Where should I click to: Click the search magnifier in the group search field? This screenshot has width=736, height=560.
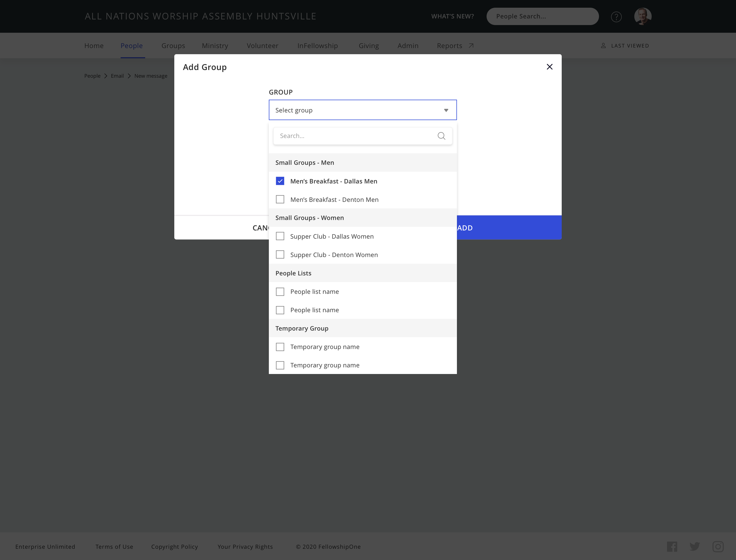tap(441, 136)
